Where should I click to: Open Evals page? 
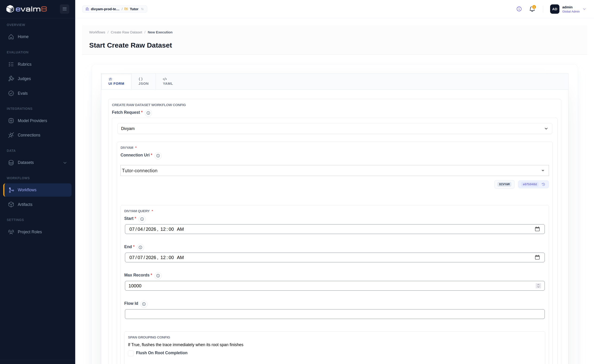(37, 93)
